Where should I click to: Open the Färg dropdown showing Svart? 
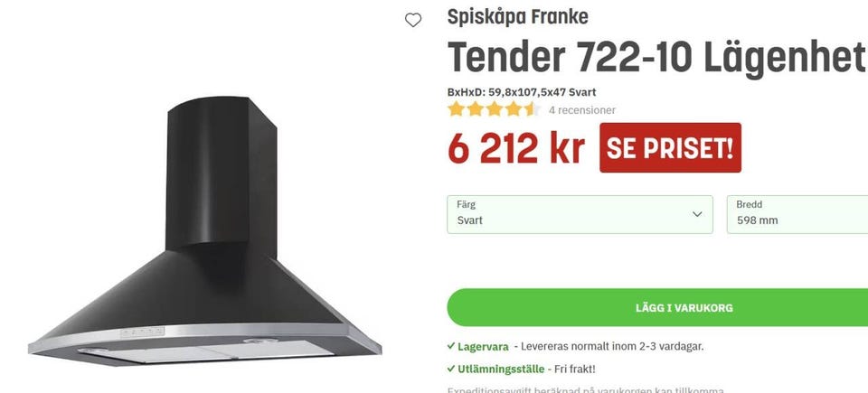click(580, 214)
